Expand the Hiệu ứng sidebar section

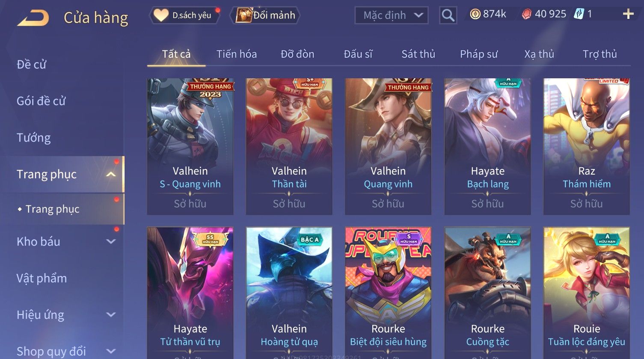(111, 315)
